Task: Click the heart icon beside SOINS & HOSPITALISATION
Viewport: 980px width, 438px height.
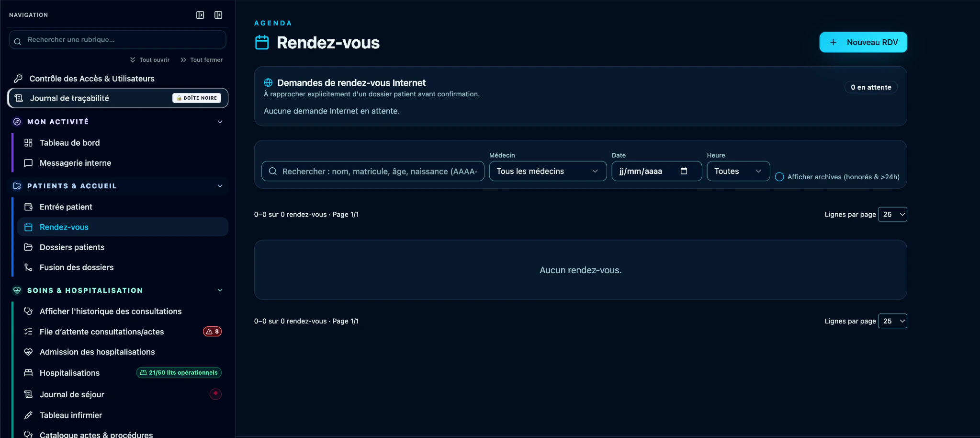Action: (17, 290)
